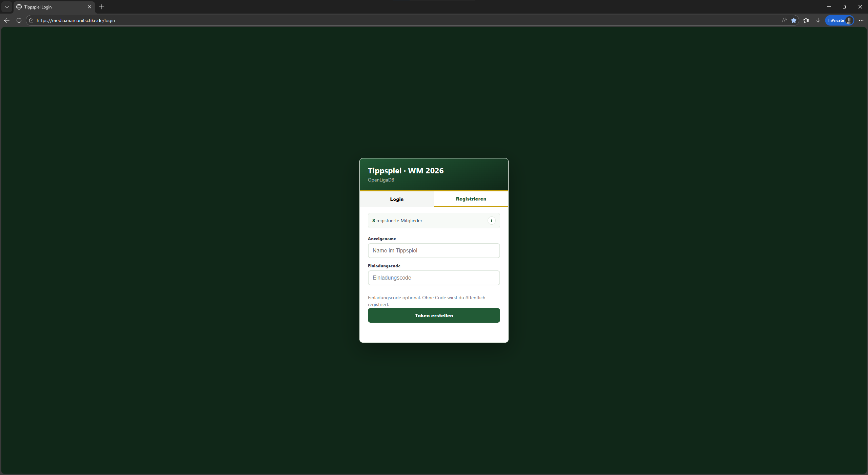This screenshot has height=475, width=868.
Task: Click the 8 registrierte Mitglieder box
Action: click(434, 221)
